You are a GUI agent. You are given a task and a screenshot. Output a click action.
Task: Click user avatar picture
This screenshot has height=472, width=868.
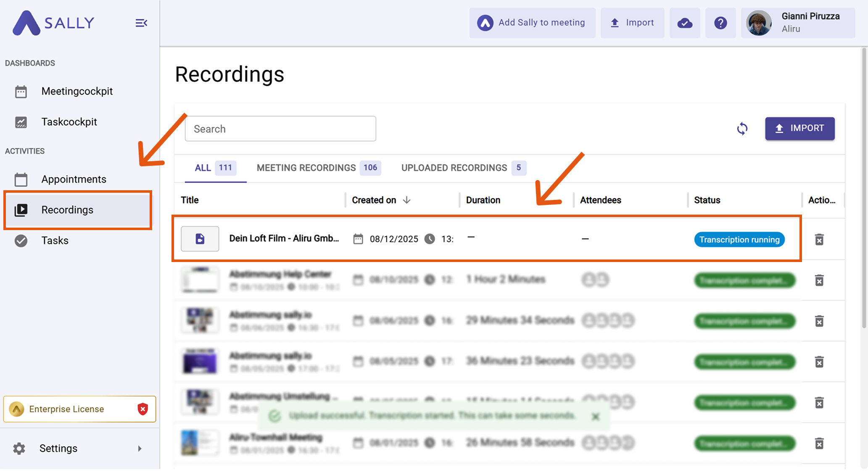click(759, 23)
